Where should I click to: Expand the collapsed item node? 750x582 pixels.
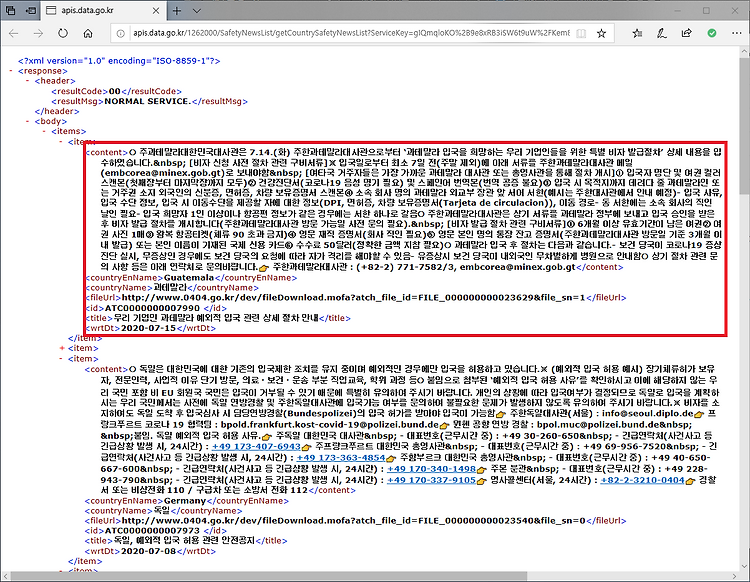tap(62, 348)
